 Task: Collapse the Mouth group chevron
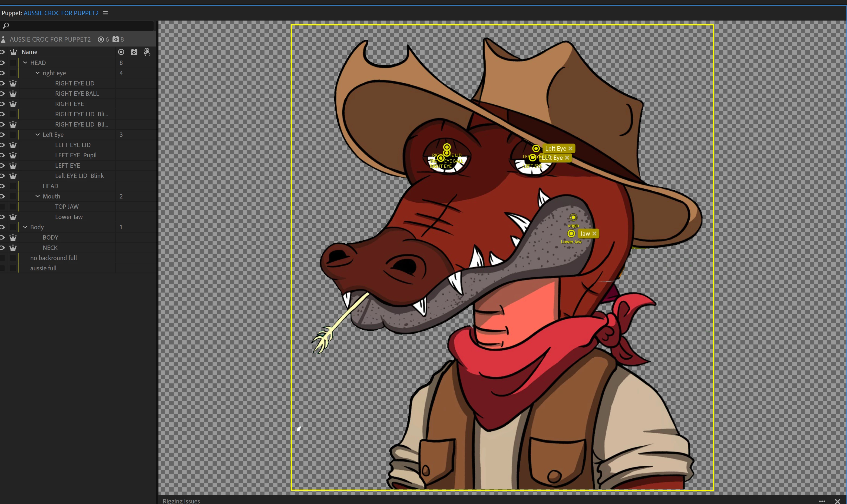(38, 196)
